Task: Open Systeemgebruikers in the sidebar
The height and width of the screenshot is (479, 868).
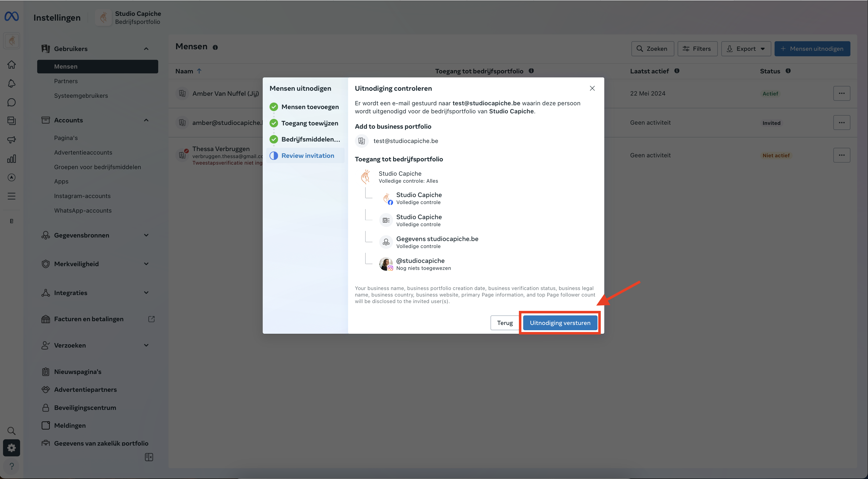Action: coord(81,96)
